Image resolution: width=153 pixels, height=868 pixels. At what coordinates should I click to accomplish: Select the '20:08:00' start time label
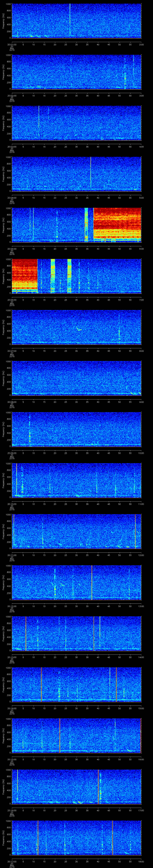pyautogui.click(x=12, y=402)
